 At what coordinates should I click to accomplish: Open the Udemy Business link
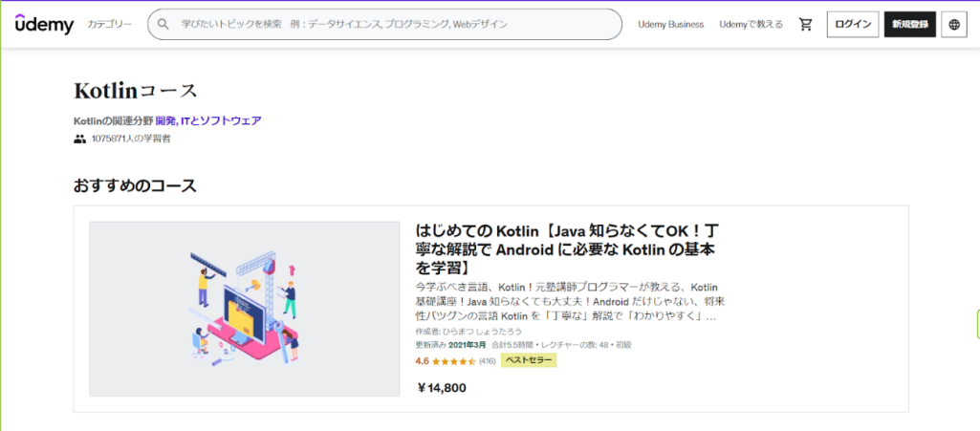pos(670,24)
